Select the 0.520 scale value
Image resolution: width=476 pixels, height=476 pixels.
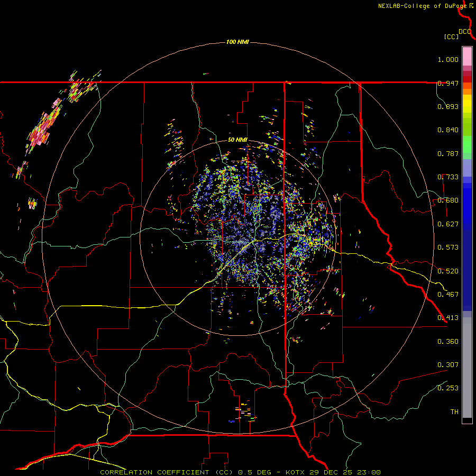448,271
